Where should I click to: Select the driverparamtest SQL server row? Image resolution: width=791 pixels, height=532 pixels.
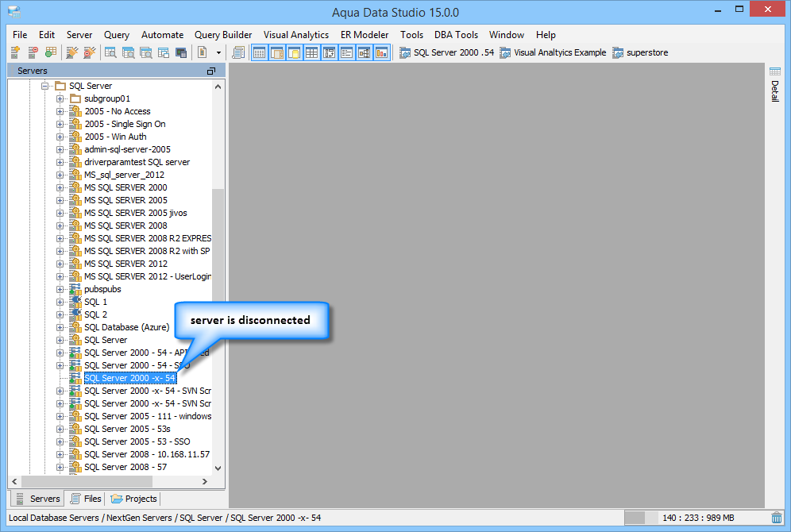[137, 162]
